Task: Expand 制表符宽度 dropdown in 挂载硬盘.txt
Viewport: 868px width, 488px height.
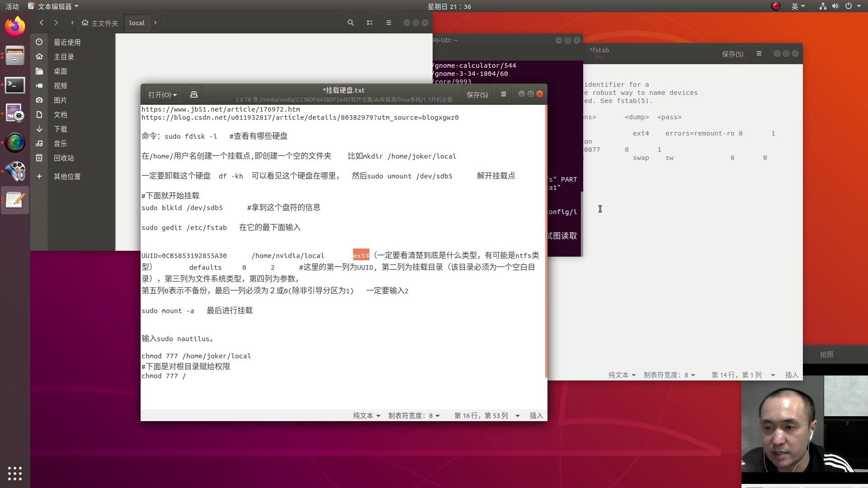Action: tap(414, 416)
